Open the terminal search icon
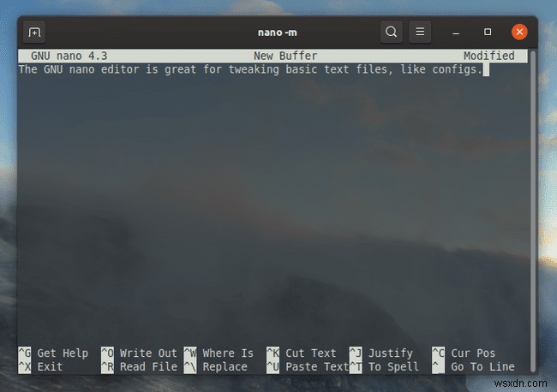 (x=391, y=32)
